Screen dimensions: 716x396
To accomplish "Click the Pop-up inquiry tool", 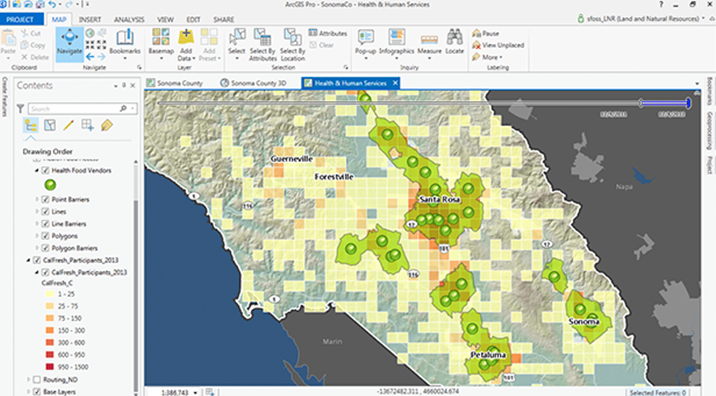I will (x=365, y=44).
